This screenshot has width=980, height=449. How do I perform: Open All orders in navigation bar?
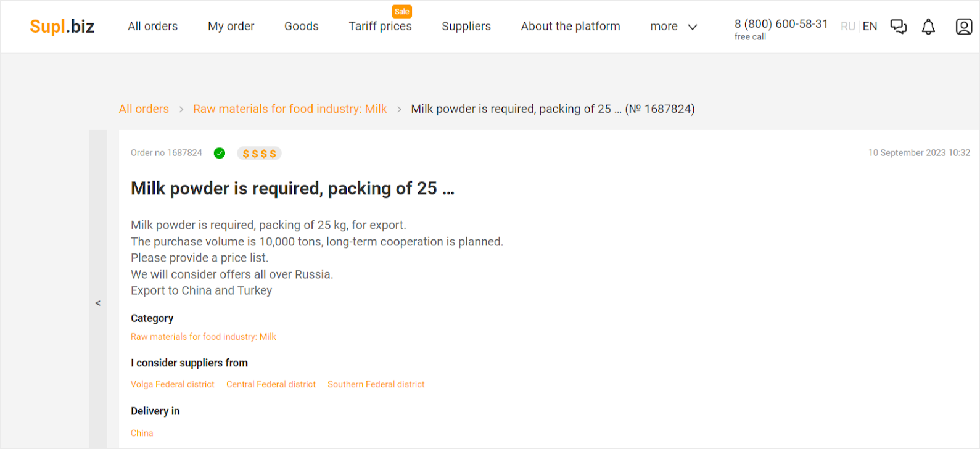[153, 27]
